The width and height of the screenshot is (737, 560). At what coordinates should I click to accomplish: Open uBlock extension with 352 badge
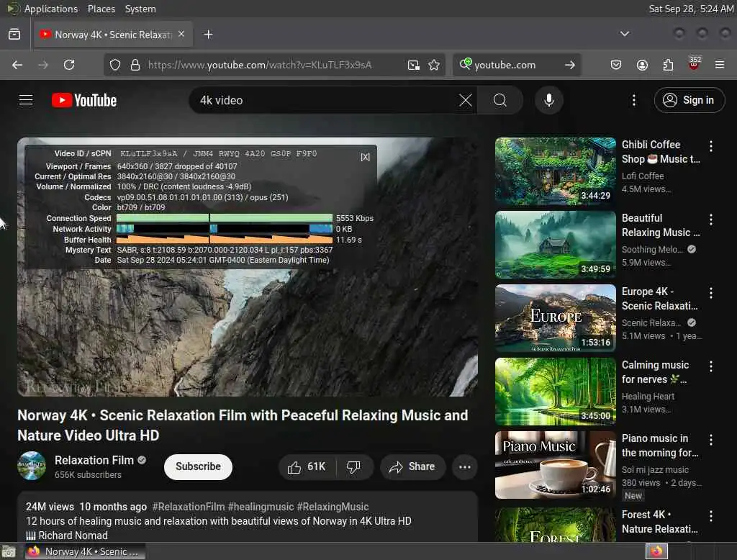(x=694, y=64)
